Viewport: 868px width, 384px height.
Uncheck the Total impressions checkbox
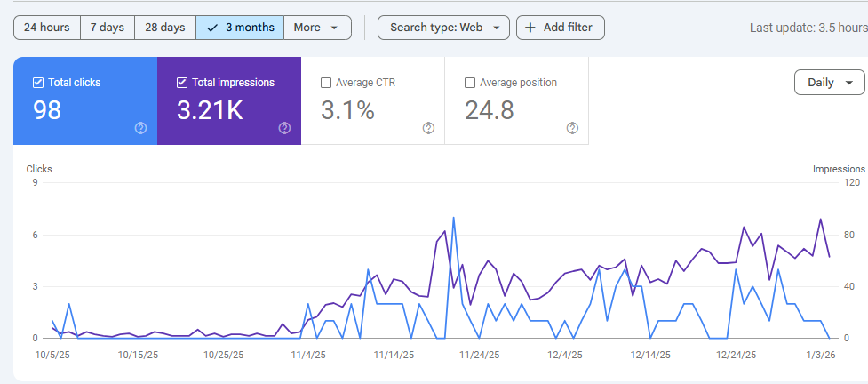tap(182, 83)
